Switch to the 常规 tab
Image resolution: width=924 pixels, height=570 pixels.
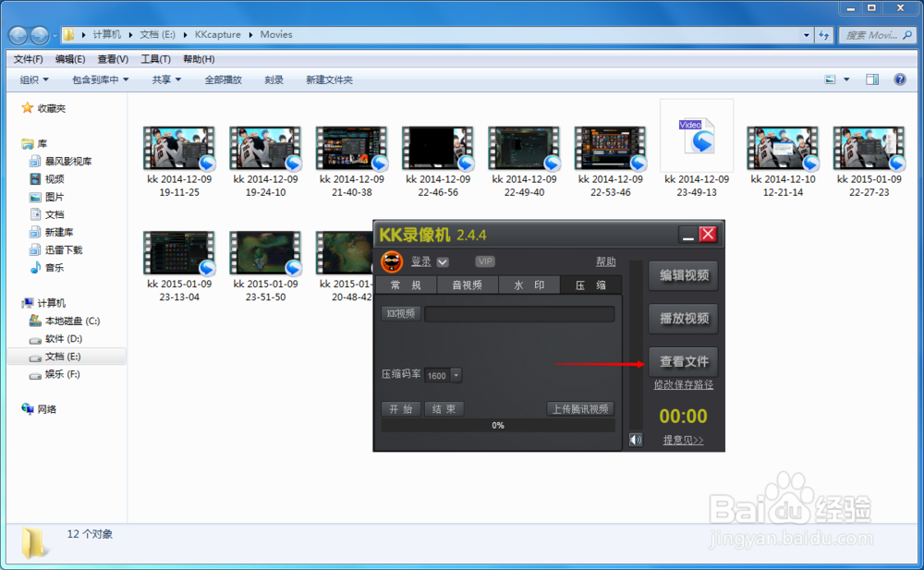pos(406,285)
